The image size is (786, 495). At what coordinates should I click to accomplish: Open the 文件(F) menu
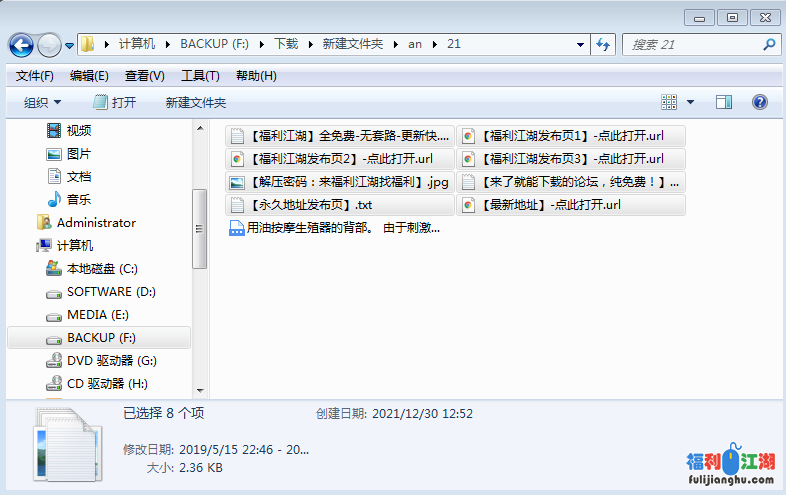(35, 76)
